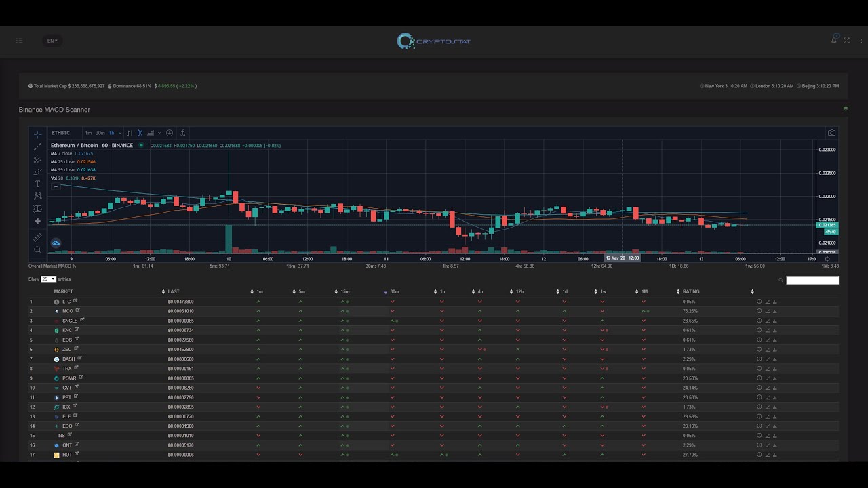Image resolution: width=868 pixels, height=488 pixels.
Task: Select the pitchfork drawing tool
Action: tap(37, 159)
